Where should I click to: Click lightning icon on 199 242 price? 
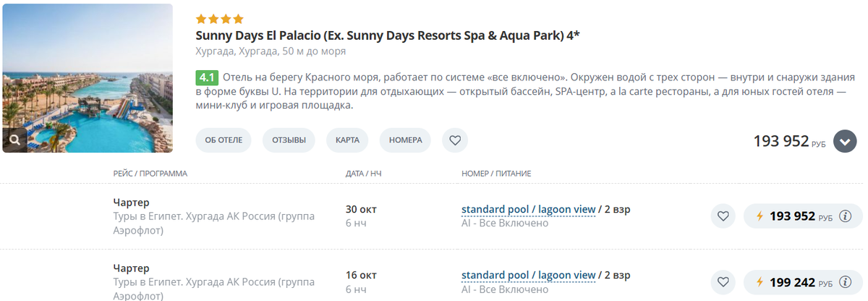click(x=759, y=282)
